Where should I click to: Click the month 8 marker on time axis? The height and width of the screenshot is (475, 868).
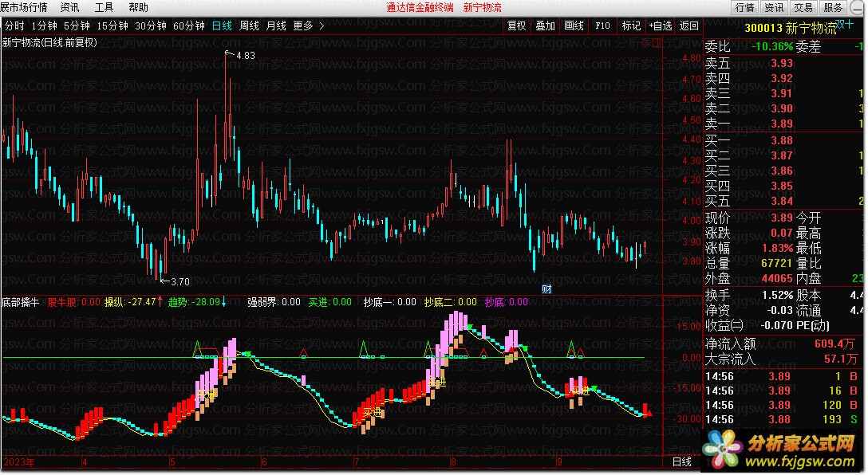(453, 461)
